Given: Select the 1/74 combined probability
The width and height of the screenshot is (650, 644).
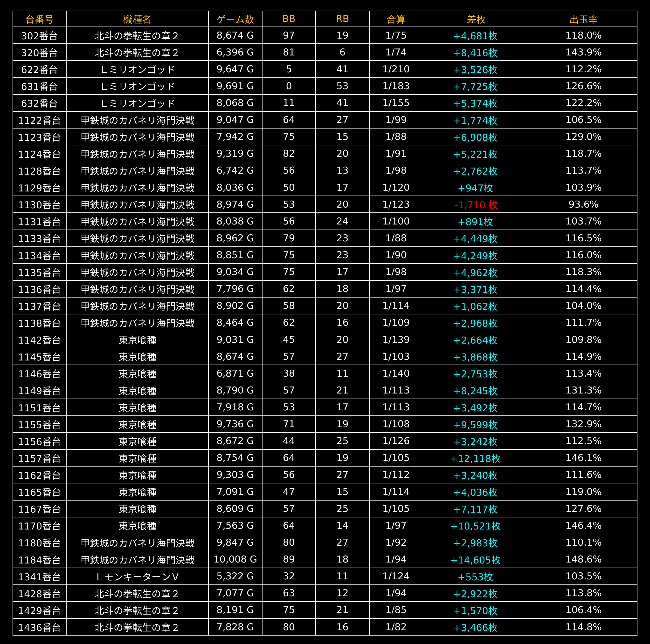Looking at the screenshot, I should click(396, 52).
